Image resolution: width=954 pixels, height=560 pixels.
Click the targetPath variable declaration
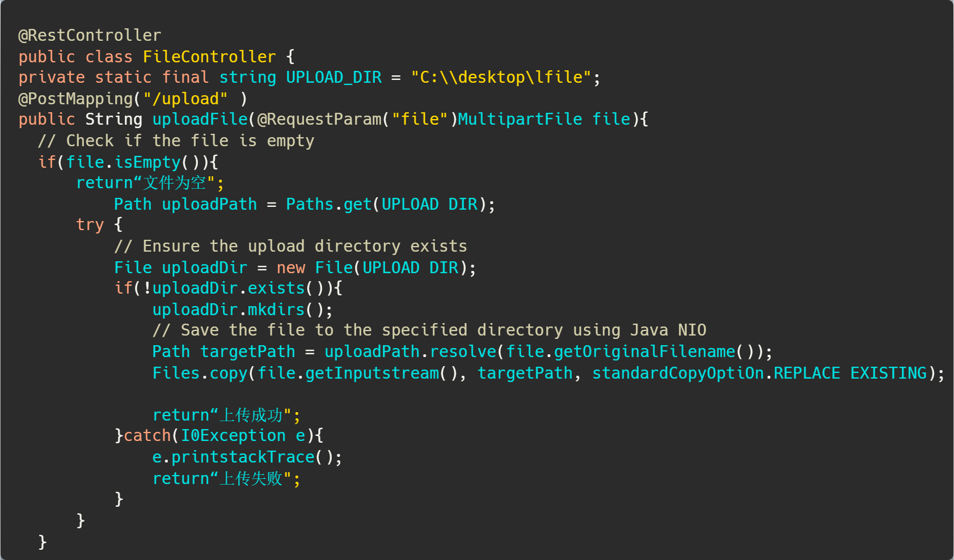coord(247,351)
